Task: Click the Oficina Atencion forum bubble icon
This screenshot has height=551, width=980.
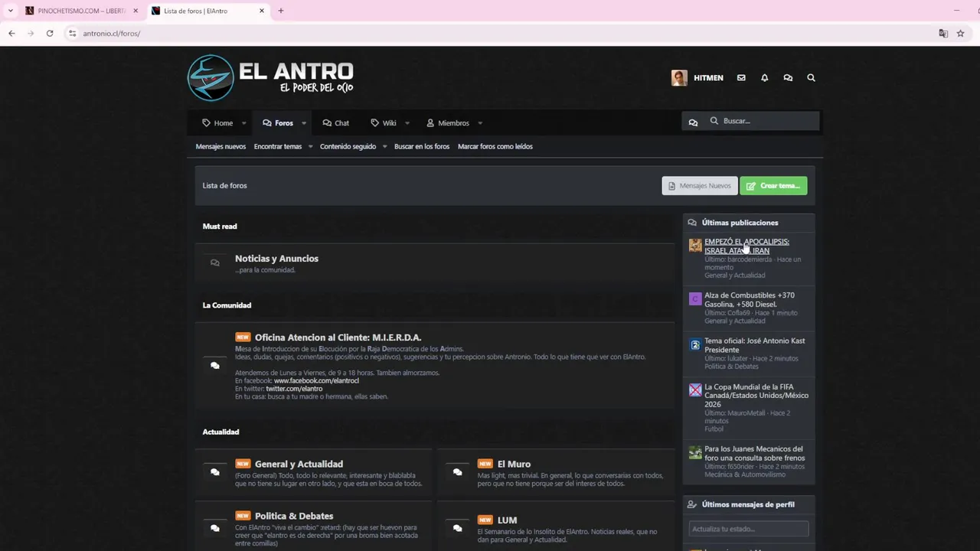Action: click(x=215, y=366)
